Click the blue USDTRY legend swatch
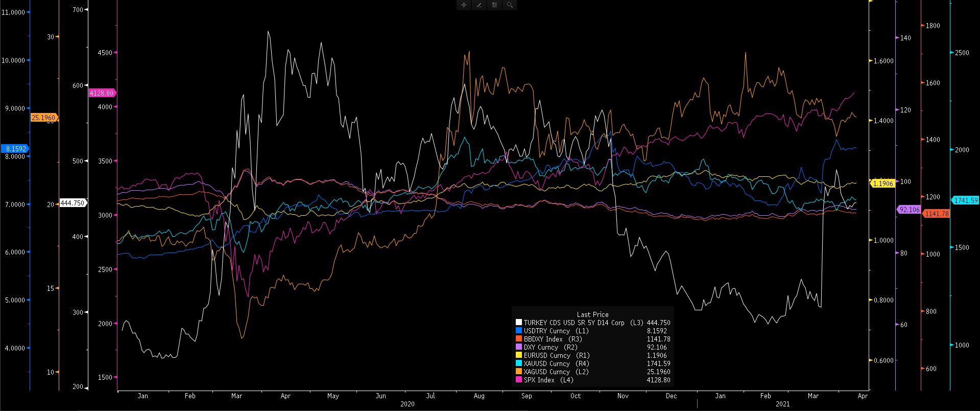Viewport: 980px width, 411px height. tap(519, 331)
